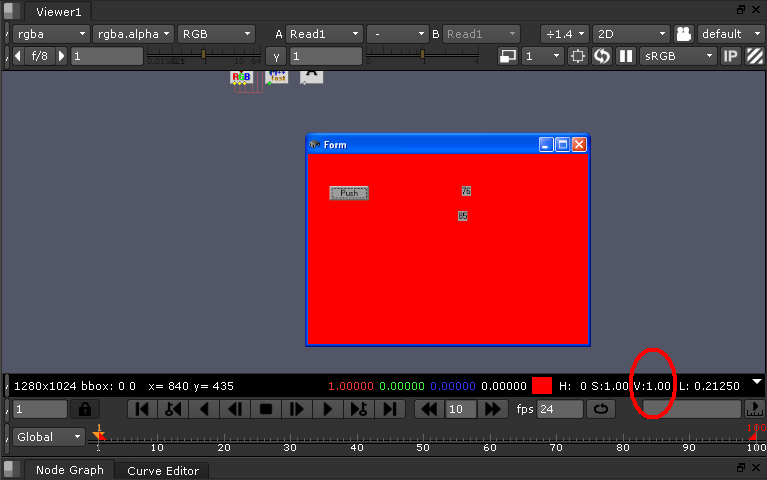Viewport: 767px width, 480px height.
Task: Stop playback with the stop button
Action: click(266, 409)
